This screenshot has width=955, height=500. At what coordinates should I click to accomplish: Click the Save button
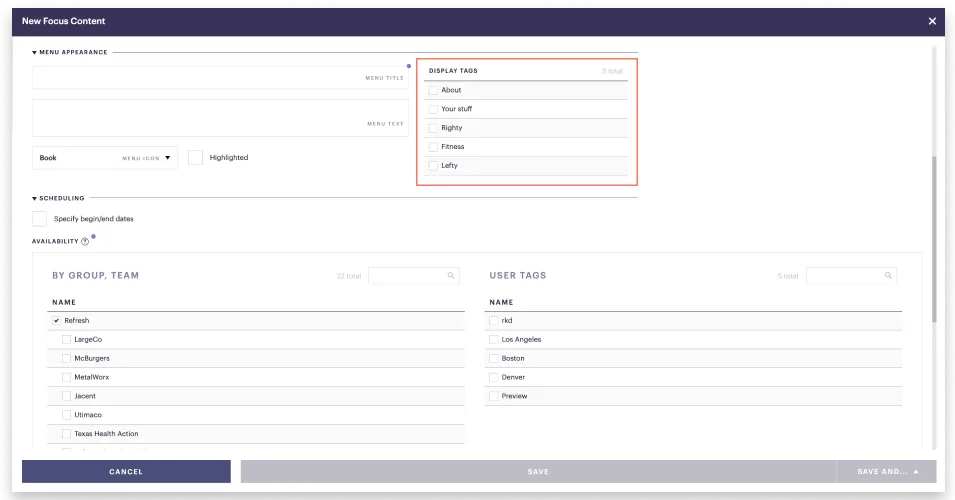pos(538,471)
